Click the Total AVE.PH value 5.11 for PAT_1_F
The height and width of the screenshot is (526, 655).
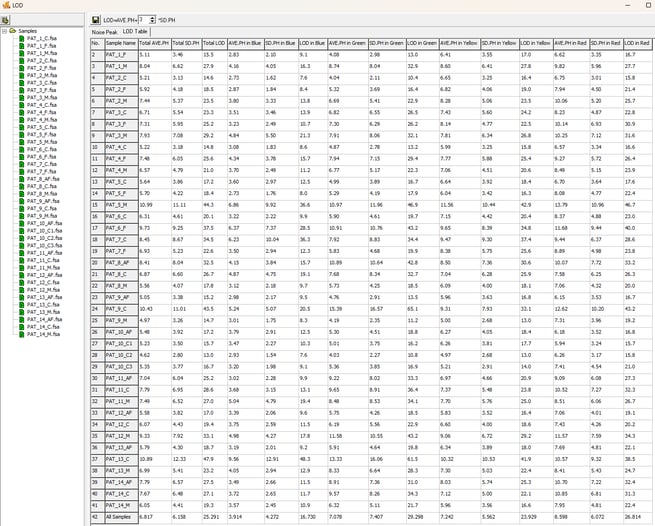(x=155, y=55)
